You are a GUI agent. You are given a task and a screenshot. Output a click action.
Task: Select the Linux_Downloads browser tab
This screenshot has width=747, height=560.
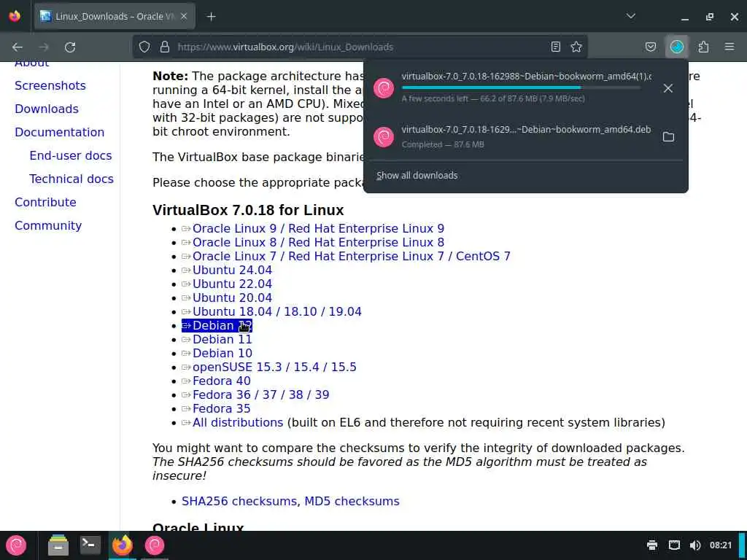pos(115,17)
